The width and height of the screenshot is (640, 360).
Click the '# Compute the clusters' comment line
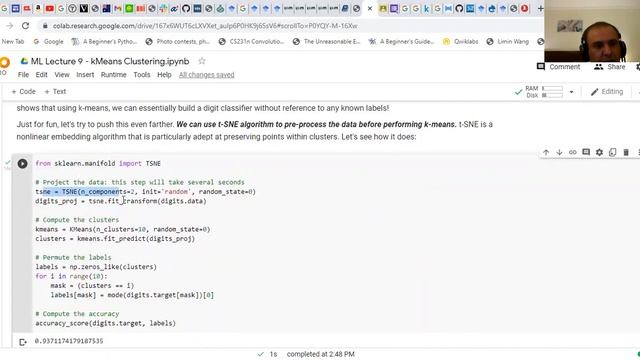[77, 220]
